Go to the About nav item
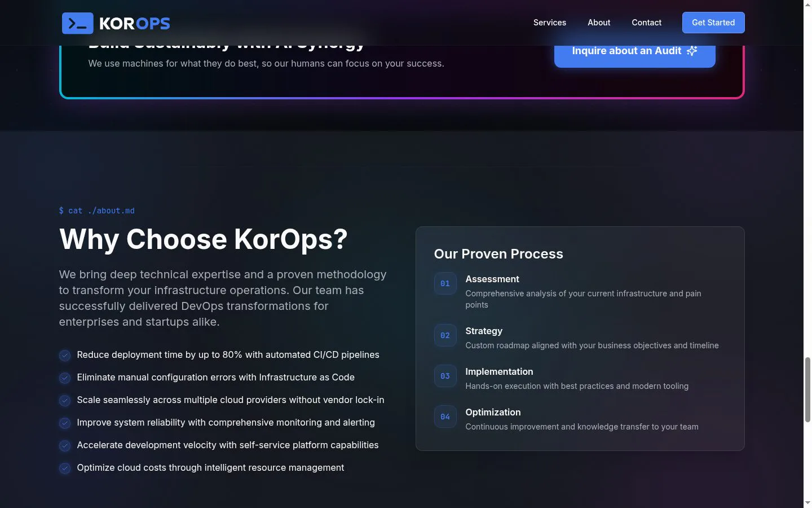This screenshot has height=508, width=812. [x=599, y=23]
